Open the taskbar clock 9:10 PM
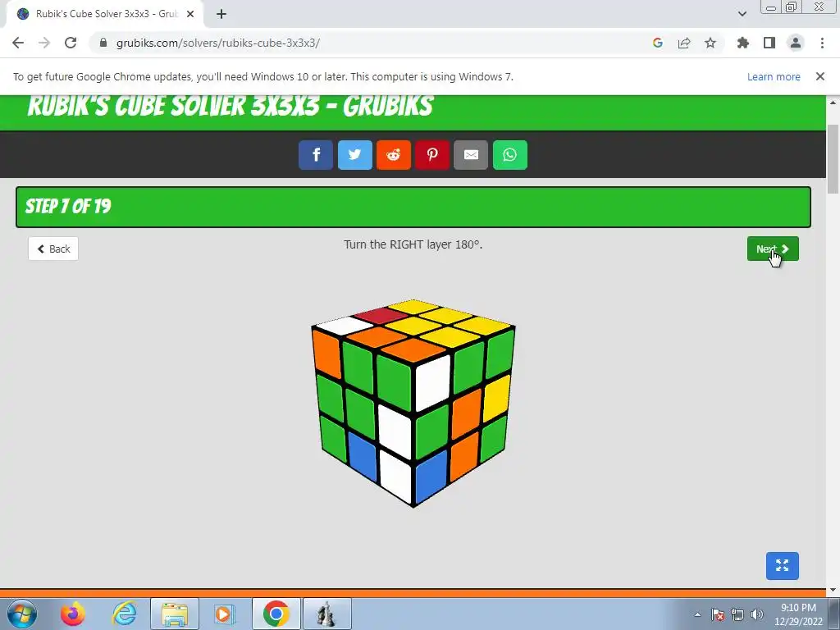The width and height of the screenshot is (840, 630). 798,614
